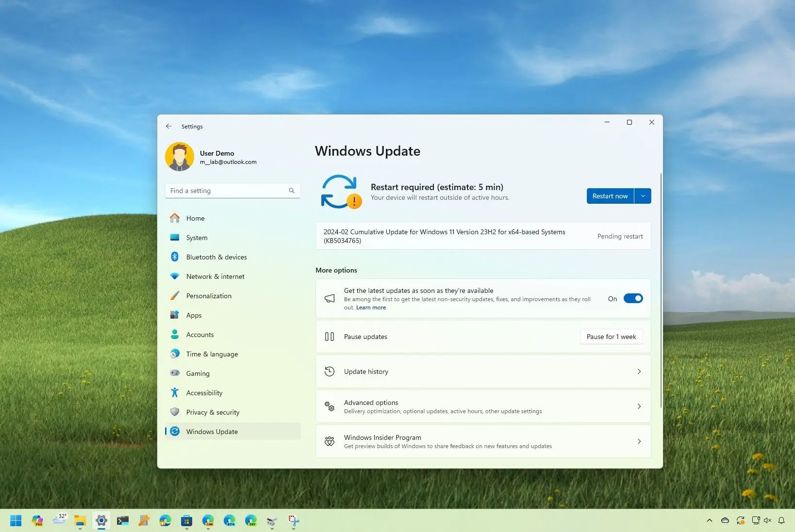Select Gaming in the sidebar
The image size is (795, 532).
233,373
